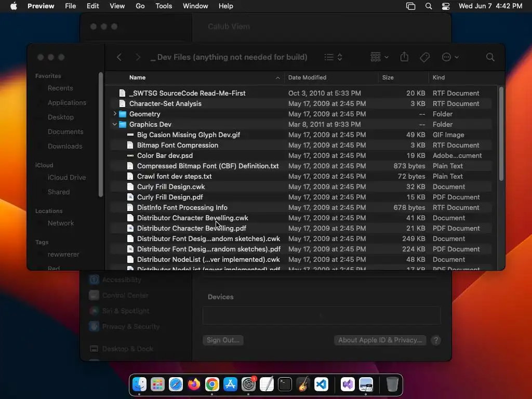Select the rewwrerer tag in sidebar
Screen dimensions: 532x399
[x=63, y=254]
